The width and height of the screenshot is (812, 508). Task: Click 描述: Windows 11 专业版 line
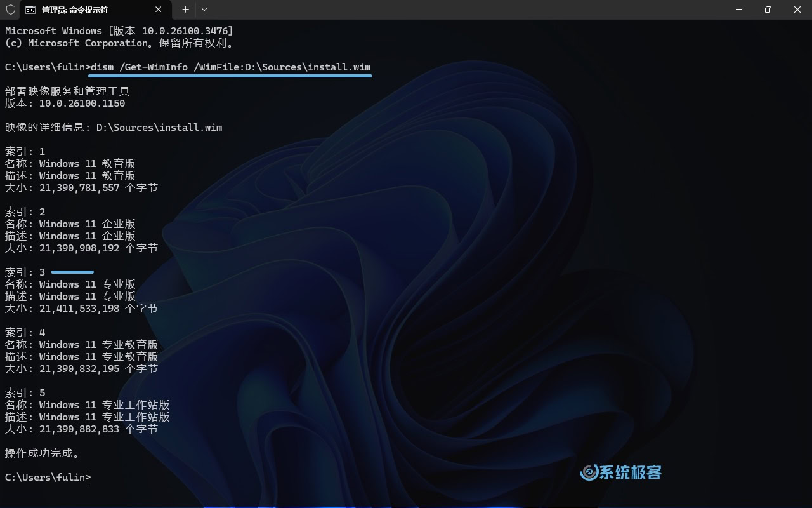coord(70,297)
